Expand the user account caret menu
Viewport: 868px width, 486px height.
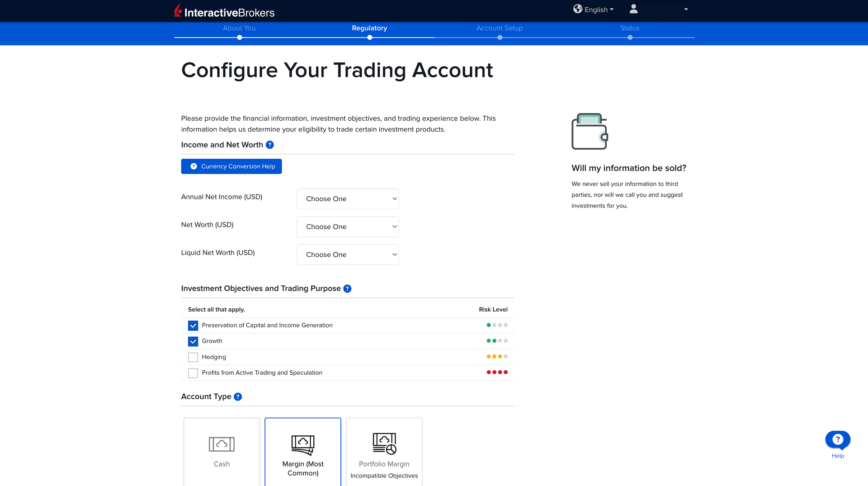[686, 9]
